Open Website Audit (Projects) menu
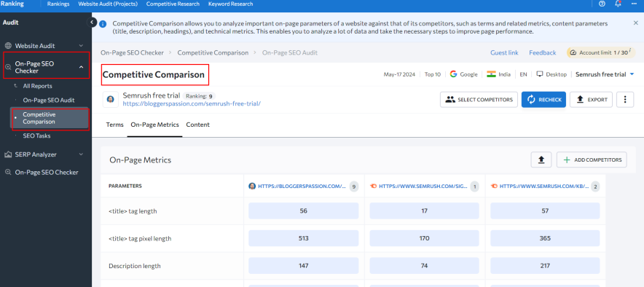The width and height of the screenshot is (644, 287). pyautogui.click(x=108, y=4)
